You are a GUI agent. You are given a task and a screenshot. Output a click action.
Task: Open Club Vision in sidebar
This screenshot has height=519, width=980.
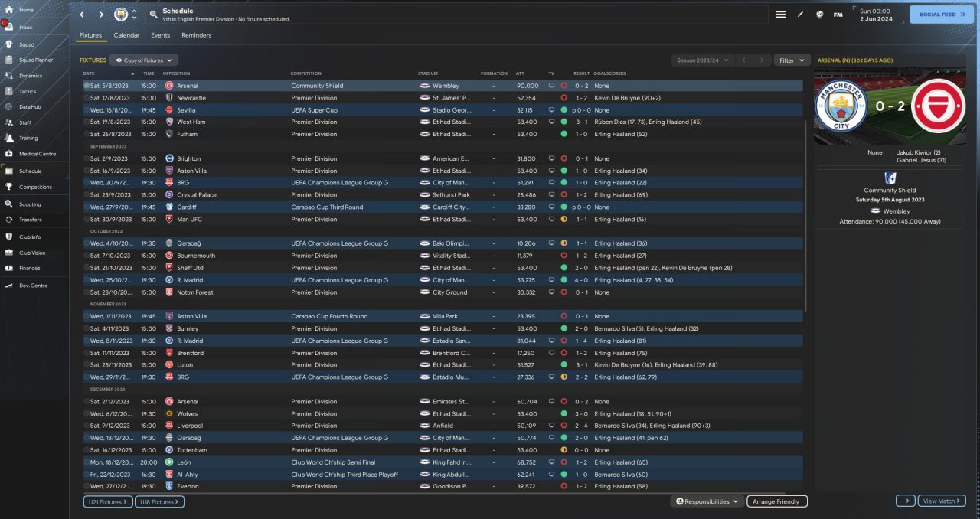tap(32, 253)
